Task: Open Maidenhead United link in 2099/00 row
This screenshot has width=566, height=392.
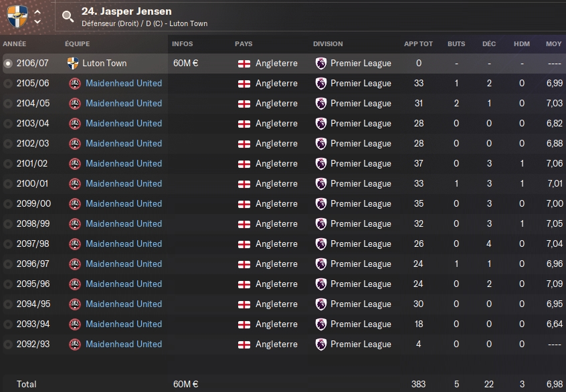Action: click(x=124, y=203)
